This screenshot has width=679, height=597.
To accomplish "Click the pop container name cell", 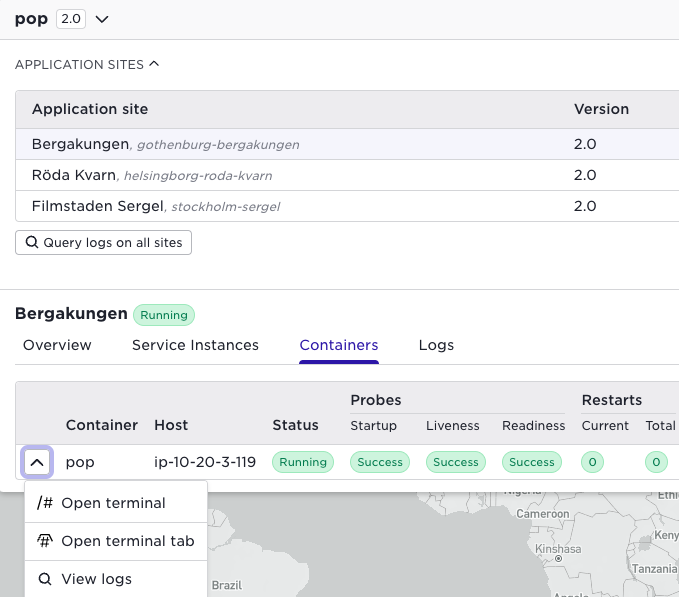I will pos(80,462).
